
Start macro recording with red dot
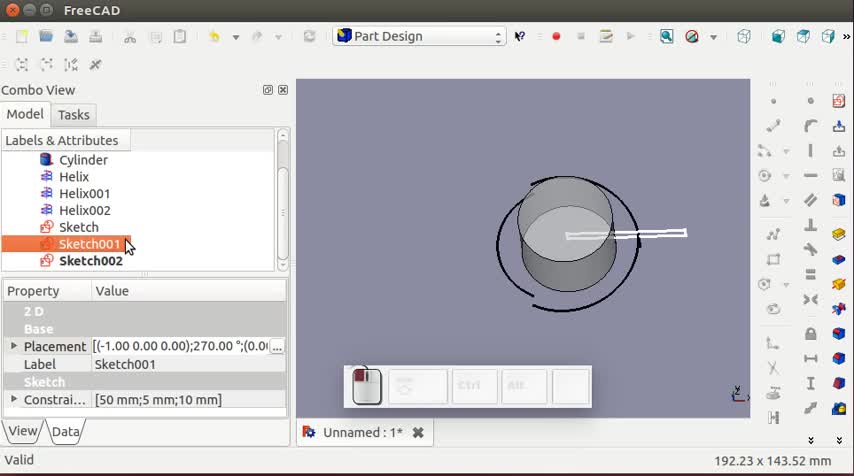[x=556, y=36]
